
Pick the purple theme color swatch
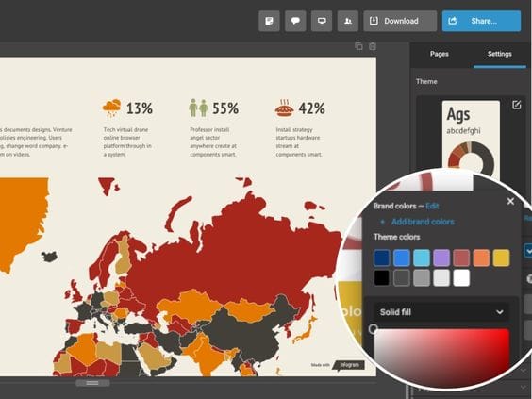coord(441,258)
